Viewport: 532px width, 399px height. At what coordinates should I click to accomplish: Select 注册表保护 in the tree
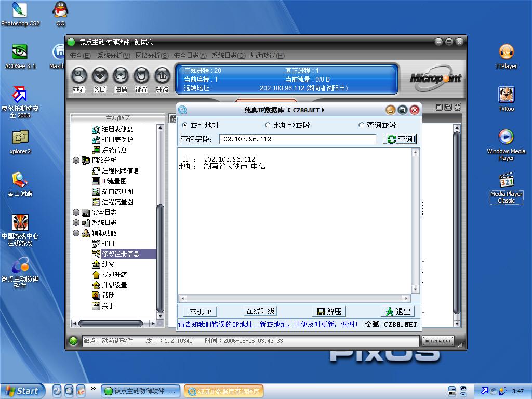(x=117, y=139)
